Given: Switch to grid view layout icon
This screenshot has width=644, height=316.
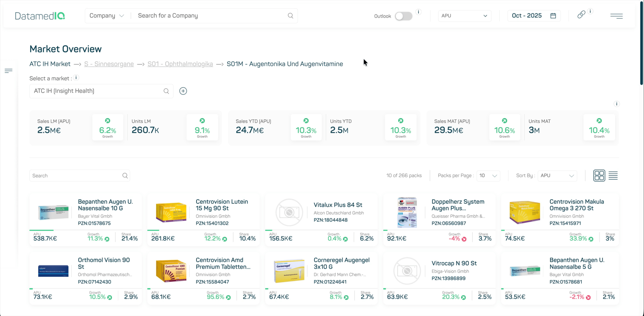Looking at the screenshot, I should pyautogui.click(x=599, y=176).
